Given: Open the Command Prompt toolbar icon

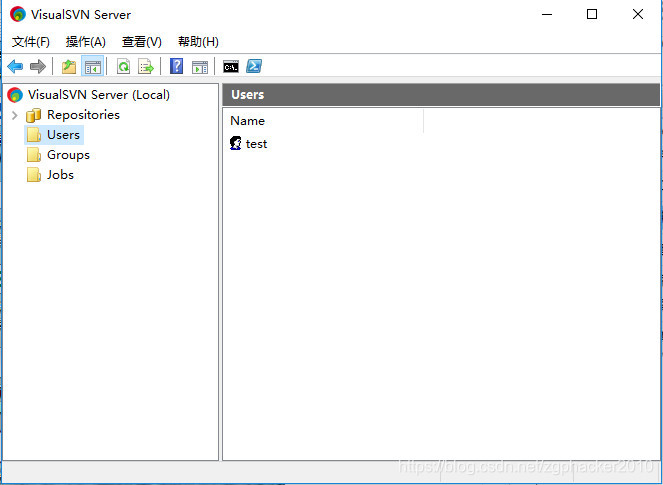Looking at the screenshot, I should pyautogui.click(x=231, y=66).
